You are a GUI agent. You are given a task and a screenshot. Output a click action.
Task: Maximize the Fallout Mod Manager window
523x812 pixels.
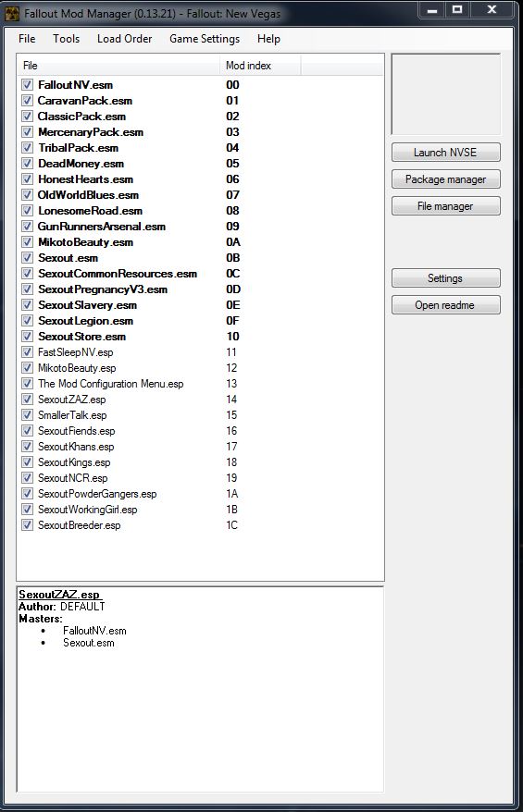[457, 9]
